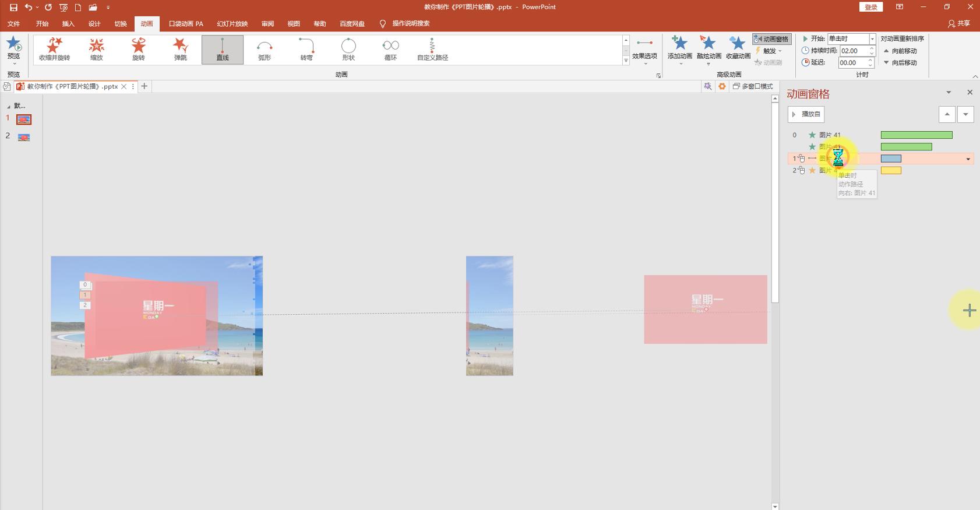Click the orange gear settings icon
The image size is (980, 510).
[722, 86]
